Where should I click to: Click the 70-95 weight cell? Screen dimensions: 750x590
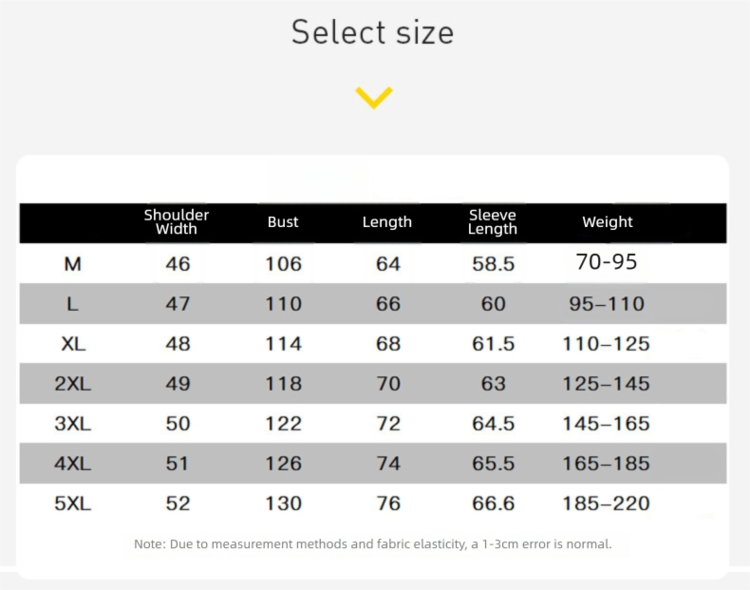pyautogui.click(x=607, y=263)
